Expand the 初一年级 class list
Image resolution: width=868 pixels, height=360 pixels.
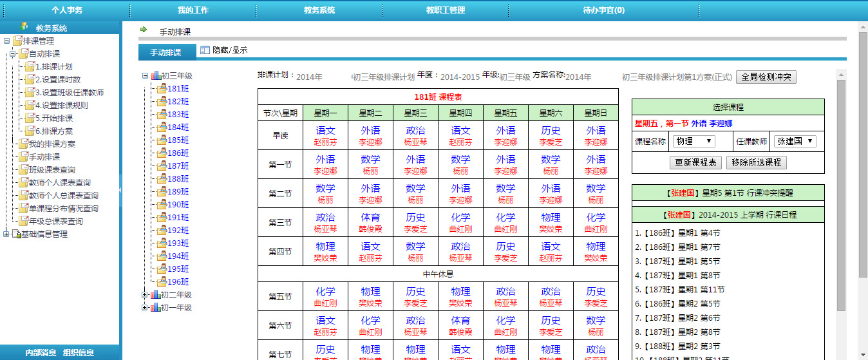[x=145, y=308]
